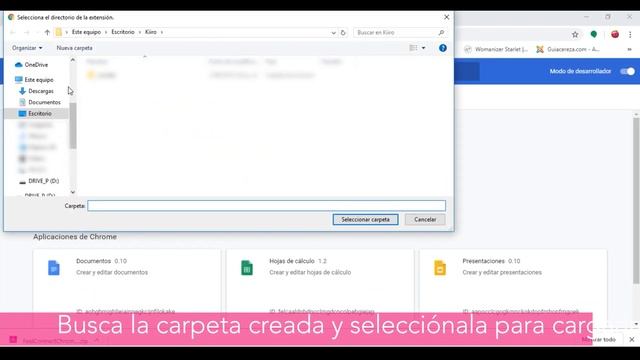The width and height of the screenshot is (640, 360).
Task: Click Escritorio in the breadcrumb path
Action: (x=123, y=32)
